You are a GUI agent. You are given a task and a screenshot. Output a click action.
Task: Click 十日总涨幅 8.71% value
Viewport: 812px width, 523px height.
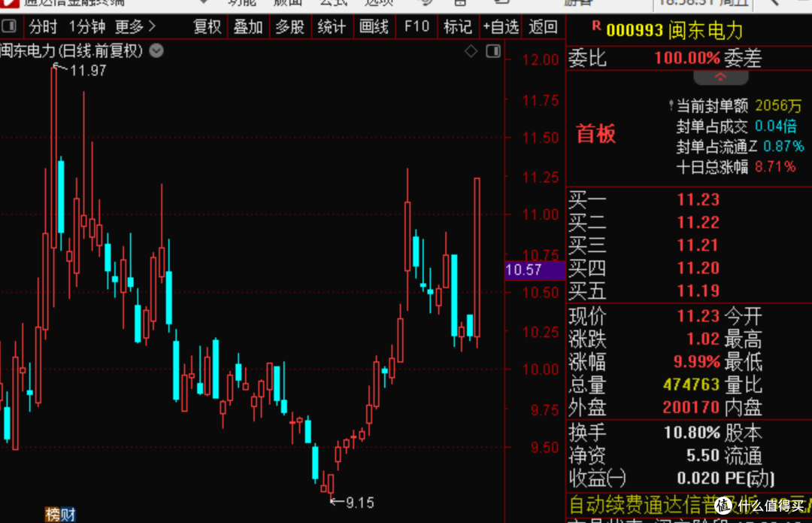[774, 167]
